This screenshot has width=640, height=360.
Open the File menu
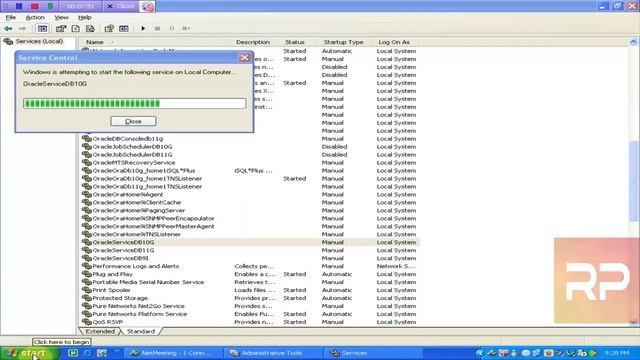(x=11, y=18)
